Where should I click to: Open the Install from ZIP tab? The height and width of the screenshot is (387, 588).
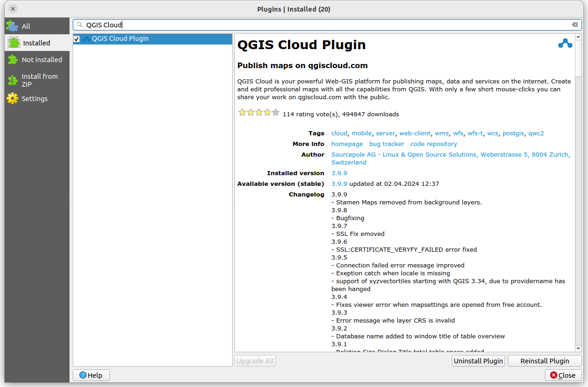point(40,80)
